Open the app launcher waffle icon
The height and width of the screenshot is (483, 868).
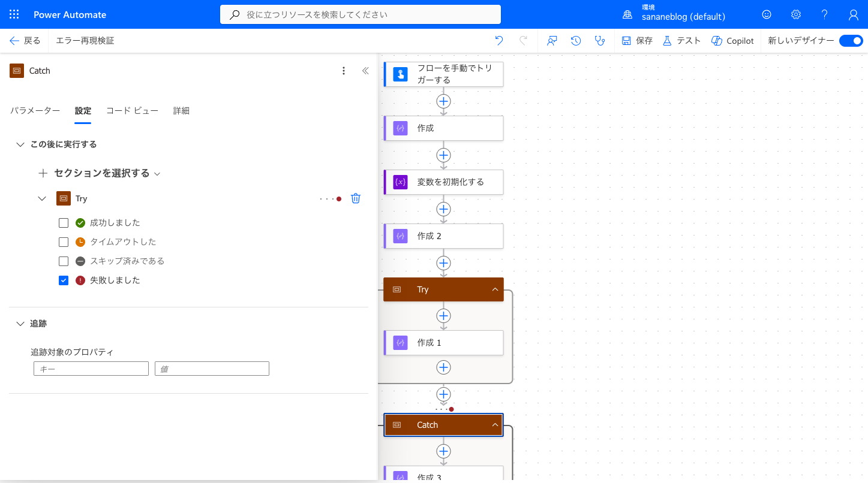(x=14, y=14)
